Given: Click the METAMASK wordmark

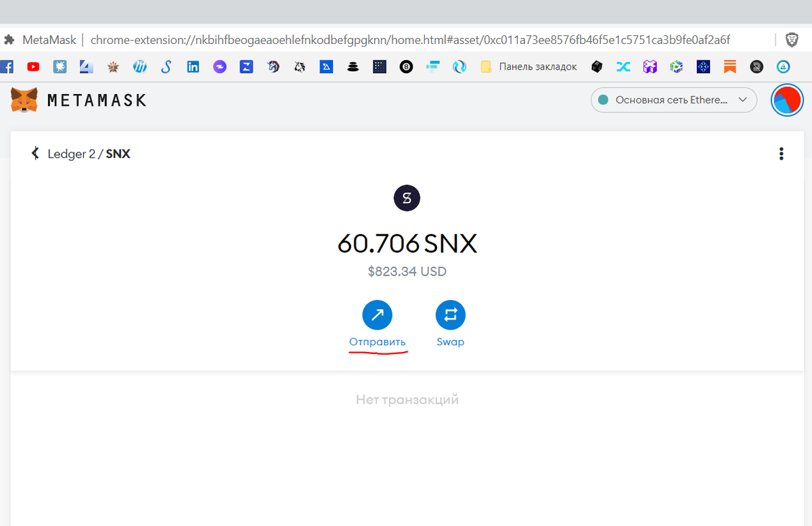Looking at the screenshot, I should (x=97, y=100).
